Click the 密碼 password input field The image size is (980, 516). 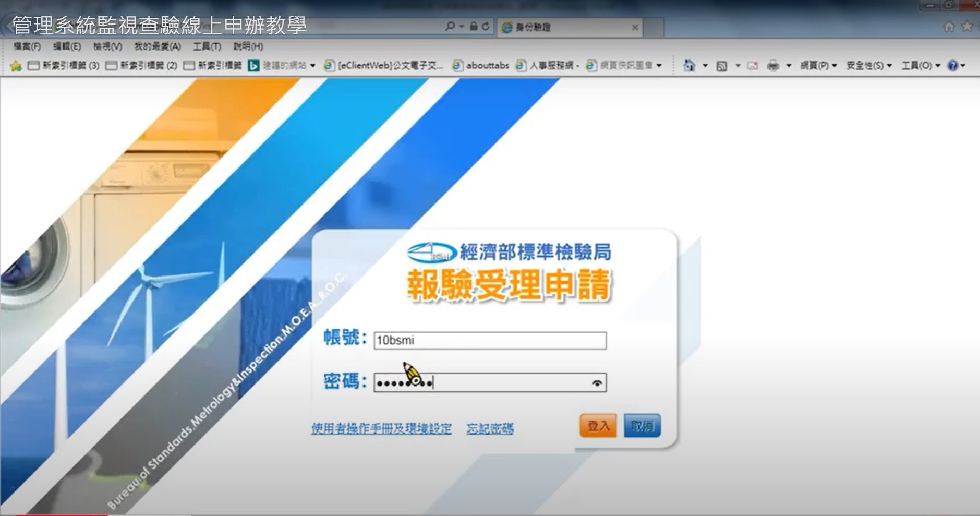point(490,383)
